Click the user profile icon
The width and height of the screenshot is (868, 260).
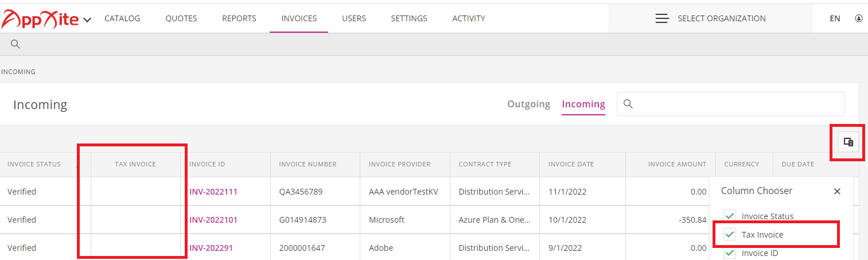point(859,18)
